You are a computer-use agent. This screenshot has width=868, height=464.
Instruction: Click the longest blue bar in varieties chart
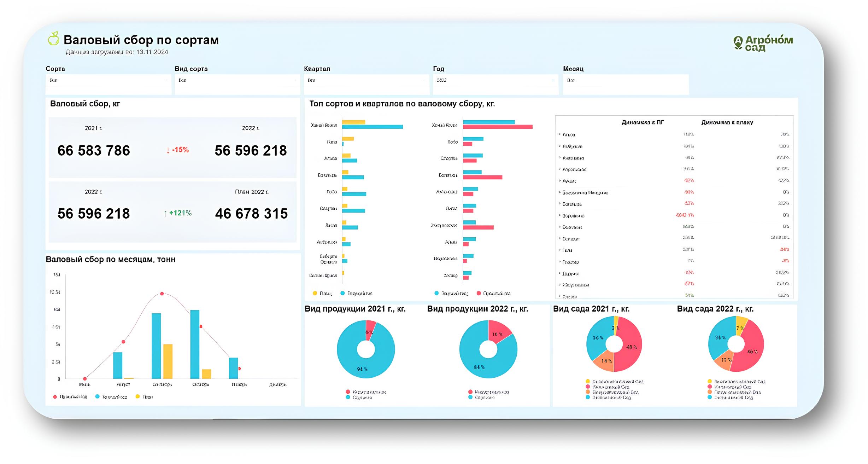pos(373,127)
